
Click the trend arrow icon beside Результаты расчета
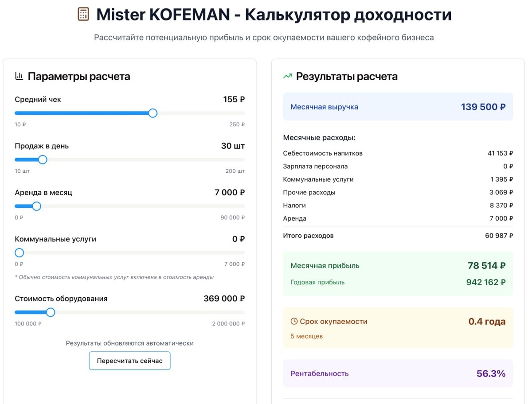(288, 76)
